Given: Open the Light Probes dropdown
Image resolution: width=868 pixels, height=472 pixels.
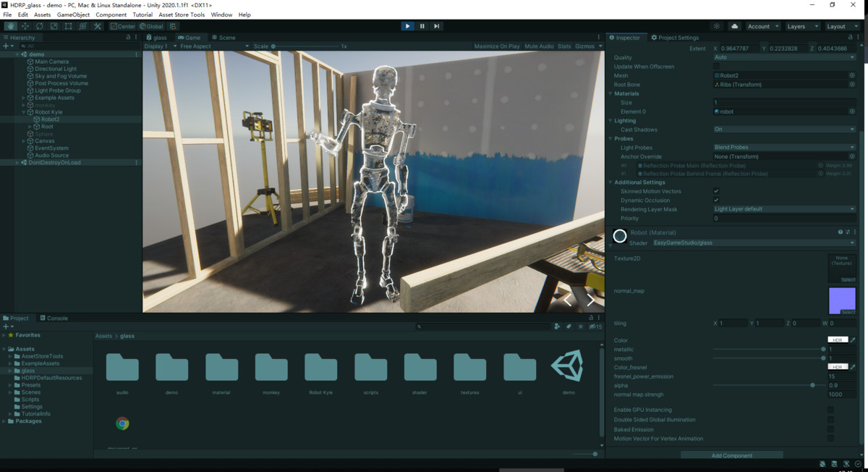Looking at the screenshot, I should coord(784,147).
